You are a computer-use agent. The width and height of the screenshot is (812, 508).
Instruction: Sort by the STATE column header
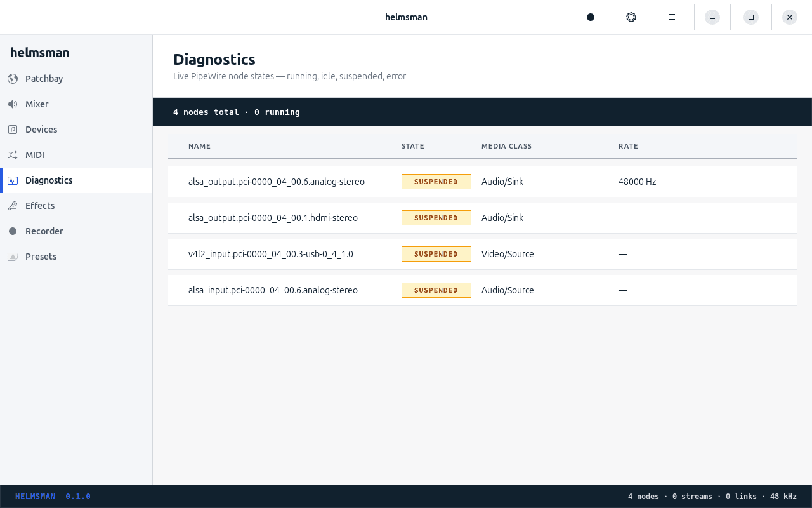[x=413, y=146]
